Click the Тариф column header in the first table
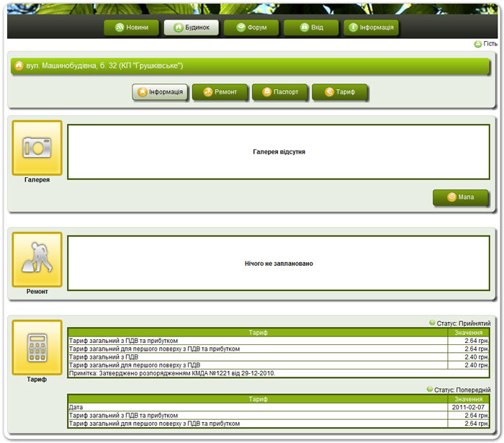The width and height of the screenshot is (504, 443). click(258, 332)
